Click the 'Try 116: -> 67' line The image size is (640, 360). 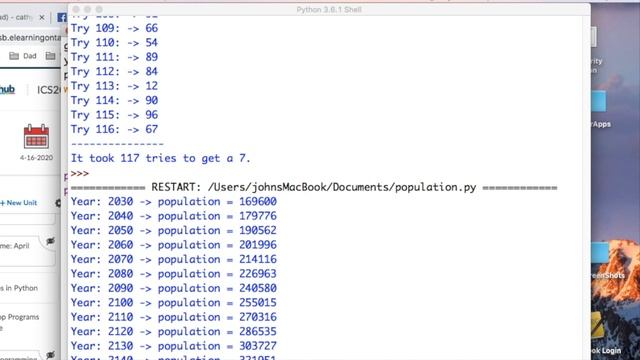(x=114, y=129)
